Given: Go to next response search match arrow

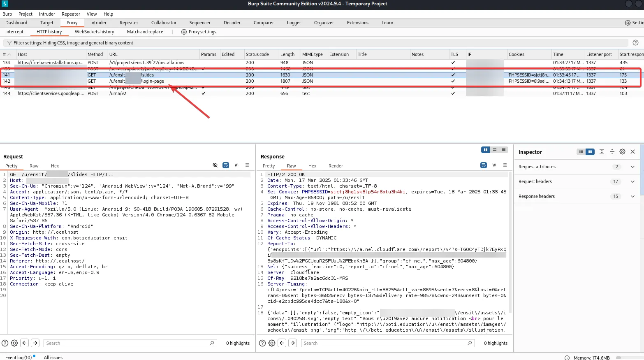Looking at the screenshot, I should [x=293, y=343].
